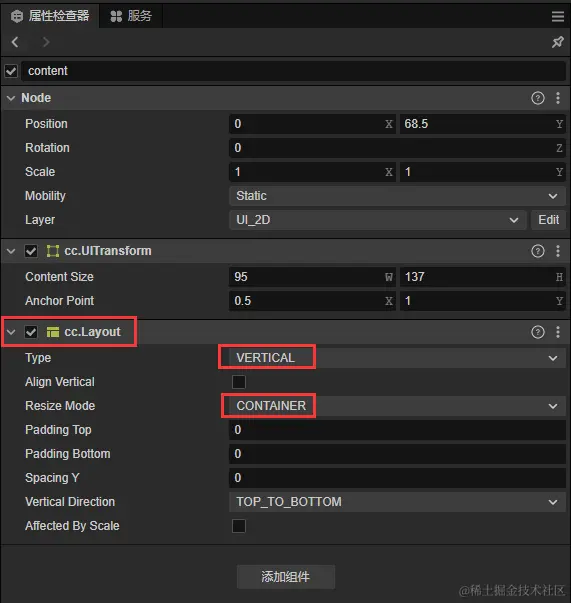571x603 pixels.
Task: Enable the Align Vertical checkbox
Action: (x=239, y=382)
